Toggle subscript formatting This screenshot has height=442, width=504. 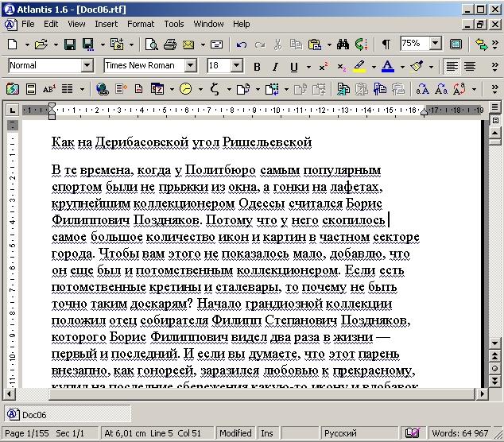[341, 67]
